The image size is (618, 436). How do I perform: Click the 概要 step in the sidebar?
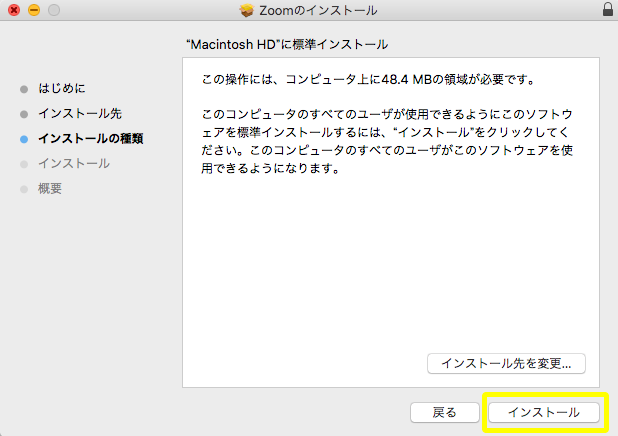click(50, 189)
